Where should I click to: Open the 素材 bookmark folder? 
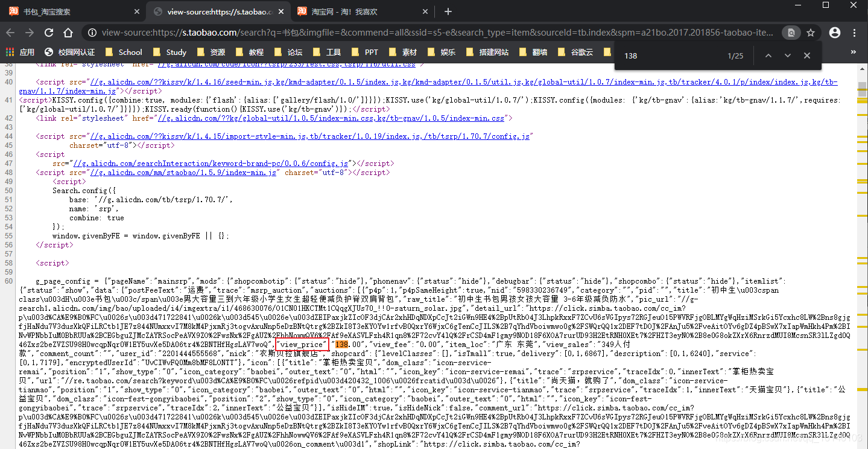click(x=404, y=53)
